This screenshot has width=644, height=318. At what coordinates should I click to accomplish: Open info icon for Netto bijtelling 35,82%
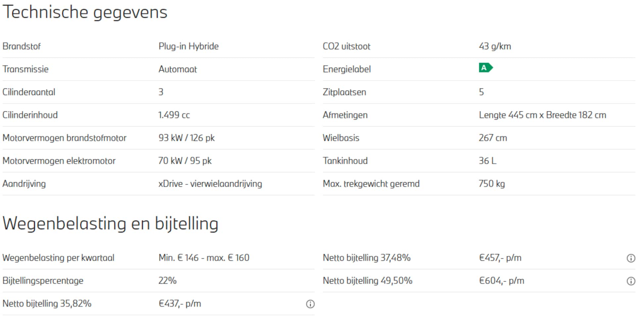[x=310, y=304]
